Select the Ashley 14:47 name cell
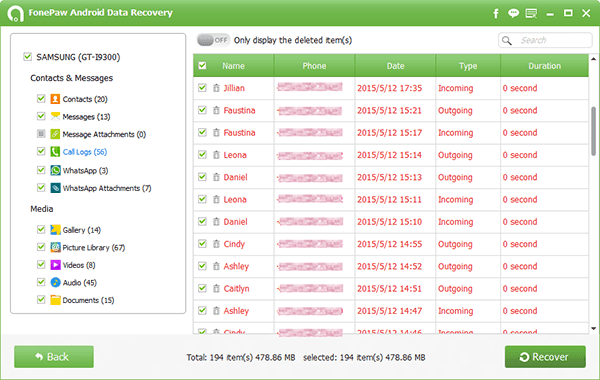Viewport: 600px width, 380px height. click(236, 311)
